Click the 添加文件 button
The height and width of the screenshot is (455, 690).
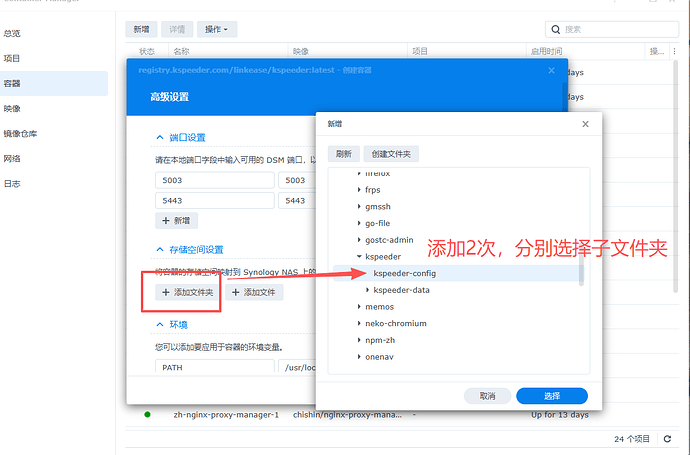[x=254, y=292]
